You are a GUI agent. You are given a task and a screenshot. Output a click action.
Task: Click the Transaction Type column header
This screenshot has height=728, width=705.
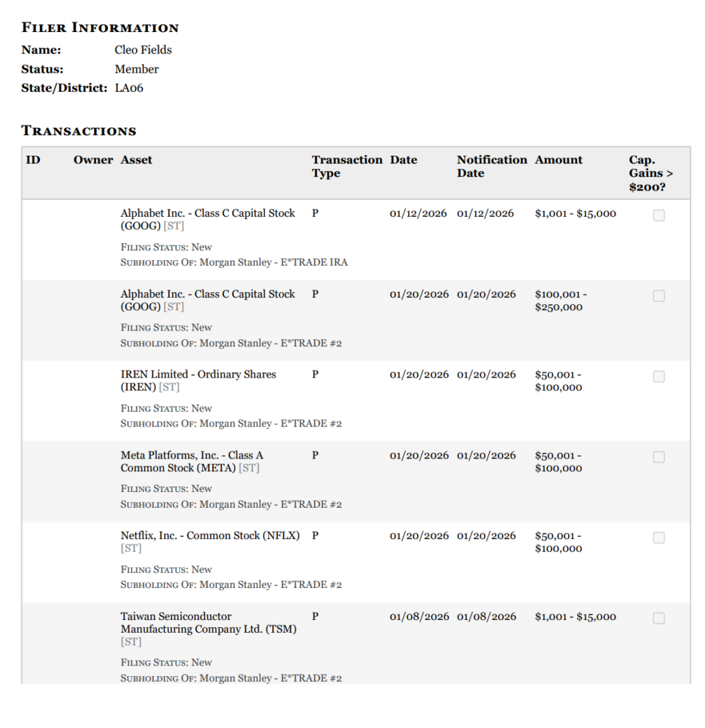point(347,166)
